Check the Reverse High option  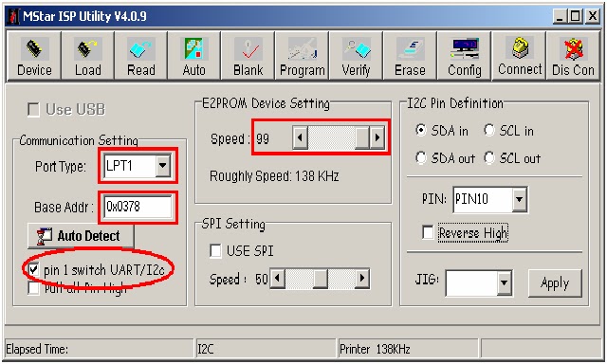pyautogui.click(x=428, y=232)
